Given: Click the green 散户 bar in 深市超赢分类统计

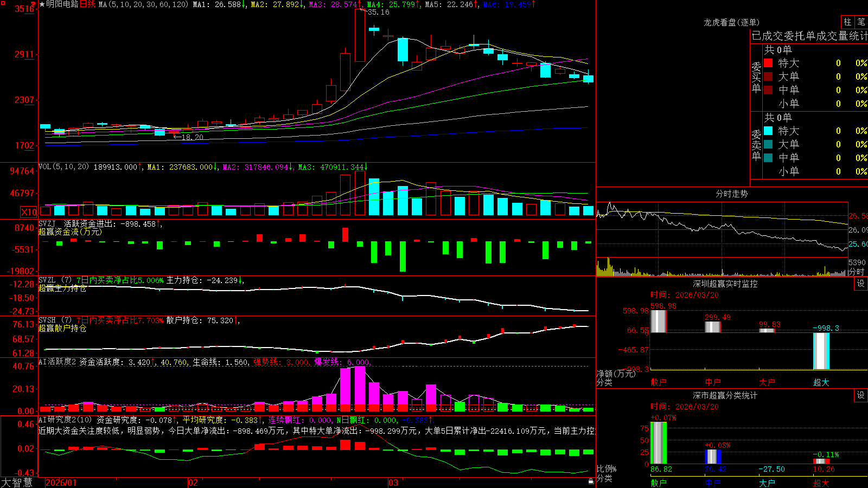Looking at the screenshot, I should tap(659, 443).
